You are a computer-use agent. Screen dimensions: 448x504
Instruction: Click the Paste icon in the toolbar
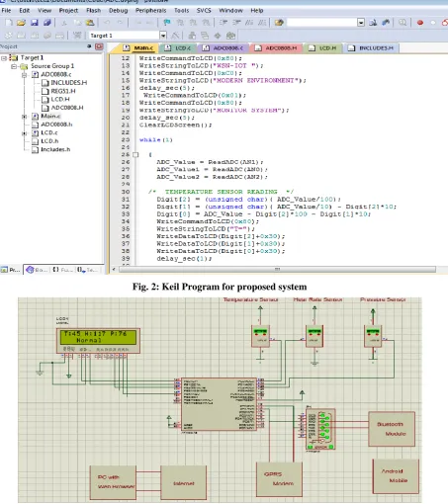(90, 23)
